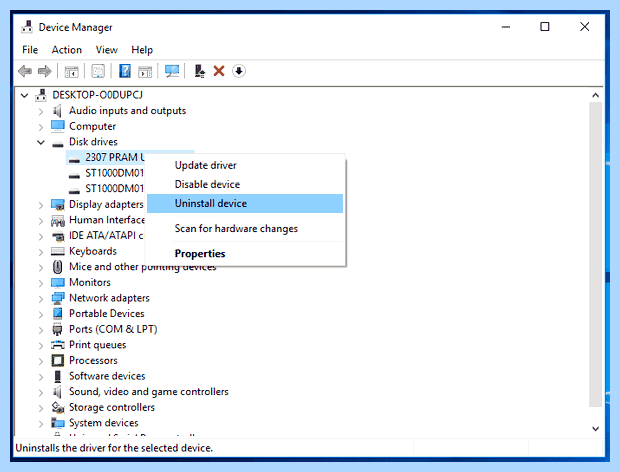Image resolution: width=620 pixels, height=472 pixels.
Task: Click the System devices folder icon
Action: (58, 423)
